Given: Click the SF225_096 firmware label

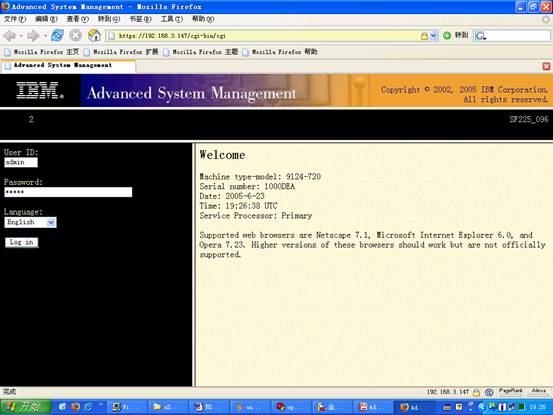Looking at the screenshot, I should [529, 119].
